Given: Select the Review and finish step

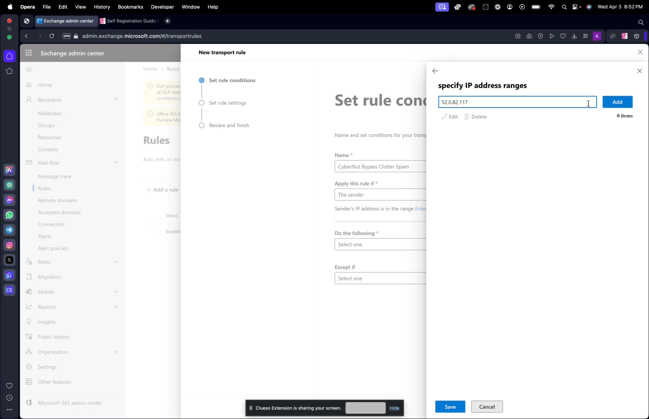Looking at the screenshot, I should click(229, 125).
